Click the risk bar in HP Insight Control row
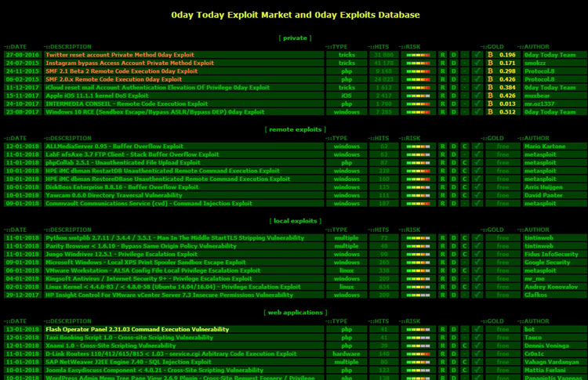The image size is (588, 380). 418,295
